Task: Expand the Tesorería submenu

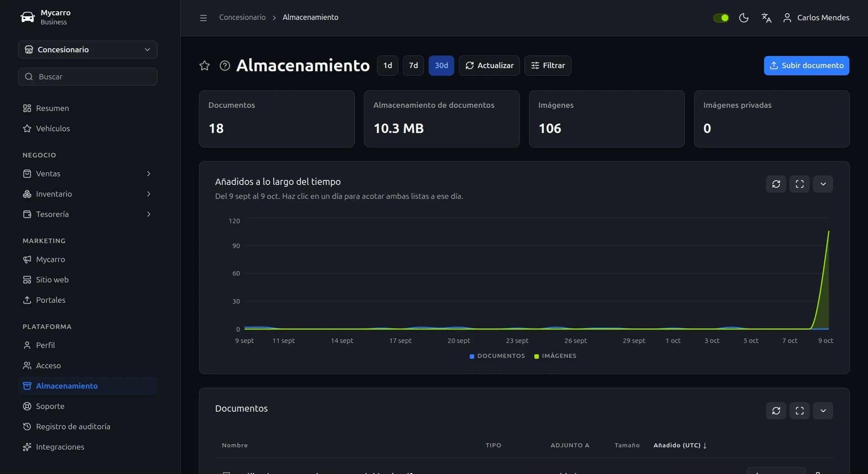Action: [149, 214]
